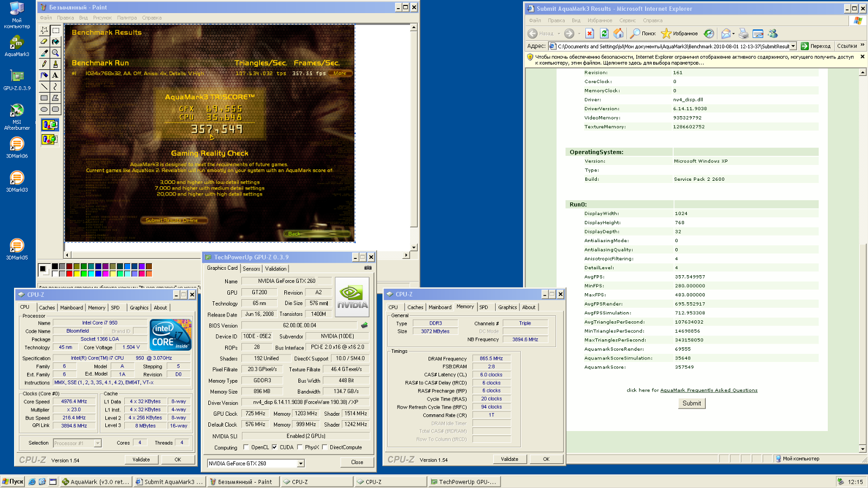Choose the opaque selection mode option in Paint
868x488 pixels.
[x=50, y=125]
